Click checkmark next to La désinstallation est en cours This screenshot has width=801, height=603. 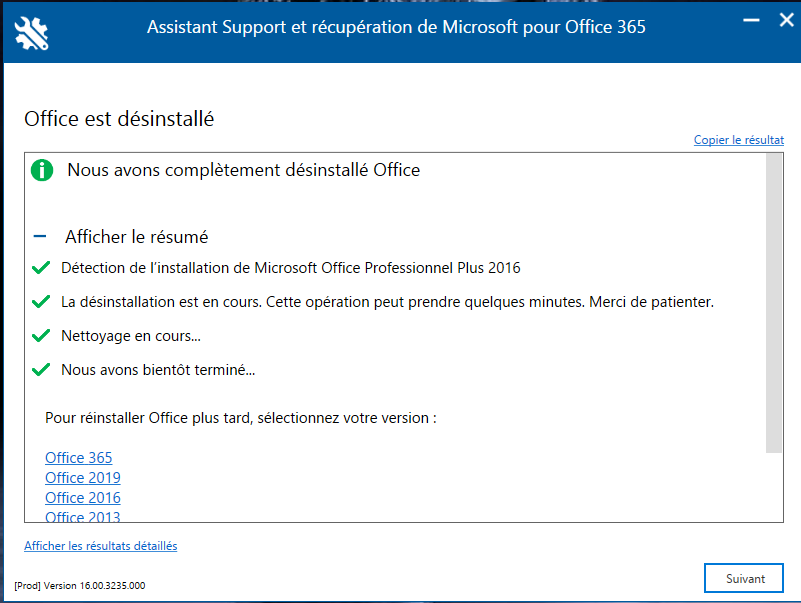tap(41, 302)
